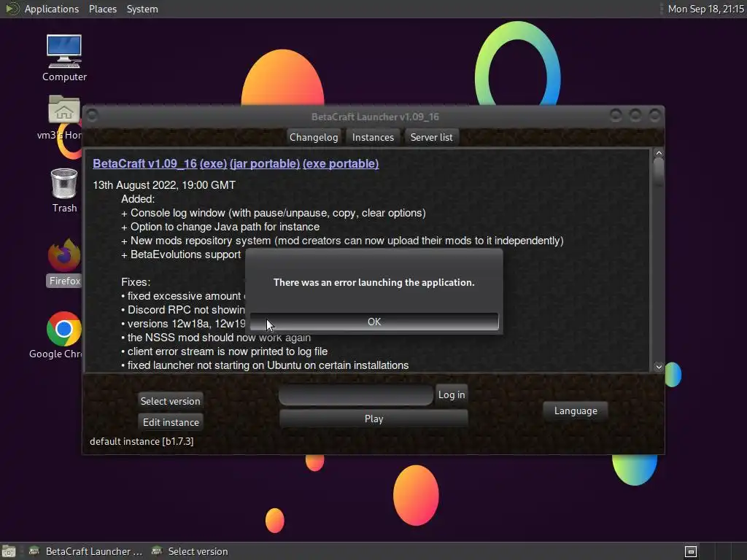Open the vm3's Home folder icon
This screenshot has width=747, height=560.
click(x=64, y=109)
